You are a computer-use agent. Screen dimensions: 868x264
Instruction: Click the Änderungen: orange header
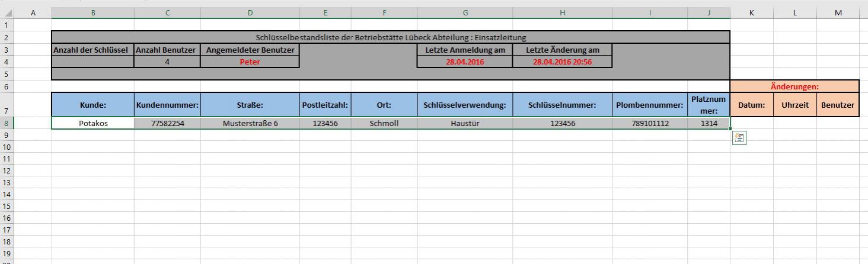794,86
